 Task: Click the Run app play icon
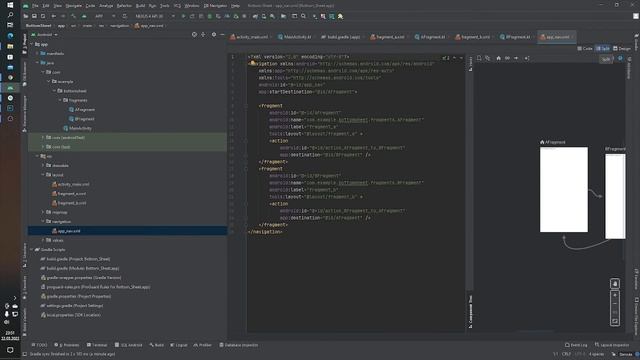coord(183,16)
